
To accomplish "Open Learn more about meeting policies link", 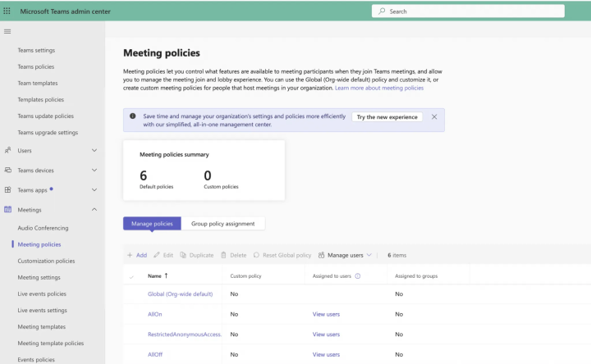I will coord(379,88).
